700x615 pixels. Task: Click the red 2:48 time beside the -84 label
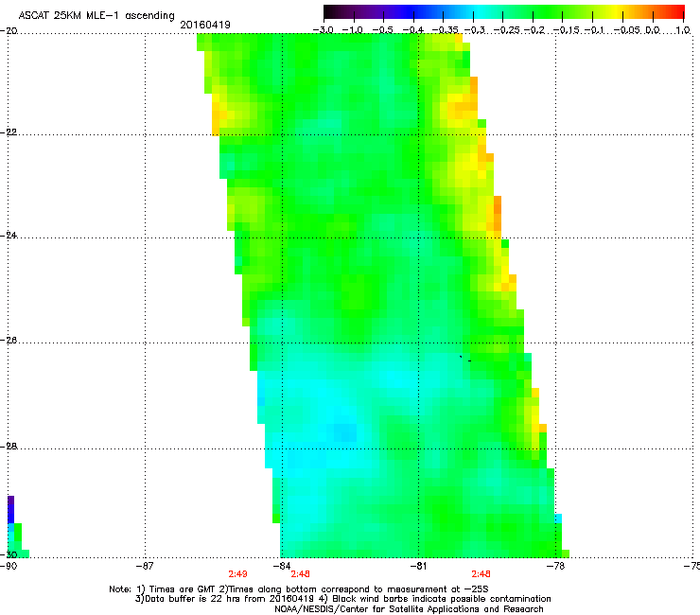coord(301,574)
